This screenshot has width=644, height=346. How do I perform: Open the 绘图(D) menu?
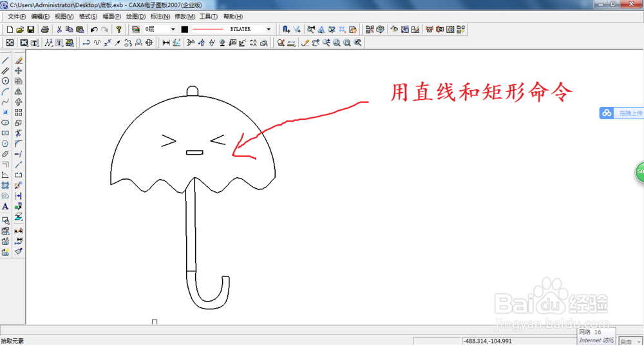tap(136, 17)
